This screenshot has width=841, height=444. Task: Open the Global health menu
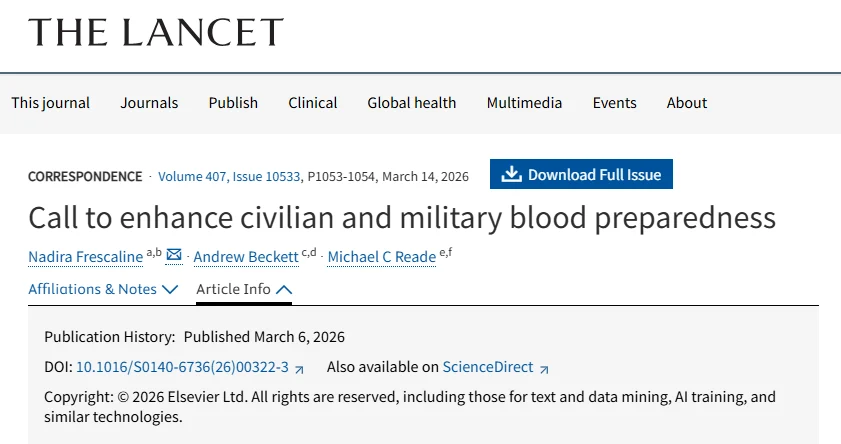tap(411, 103)
